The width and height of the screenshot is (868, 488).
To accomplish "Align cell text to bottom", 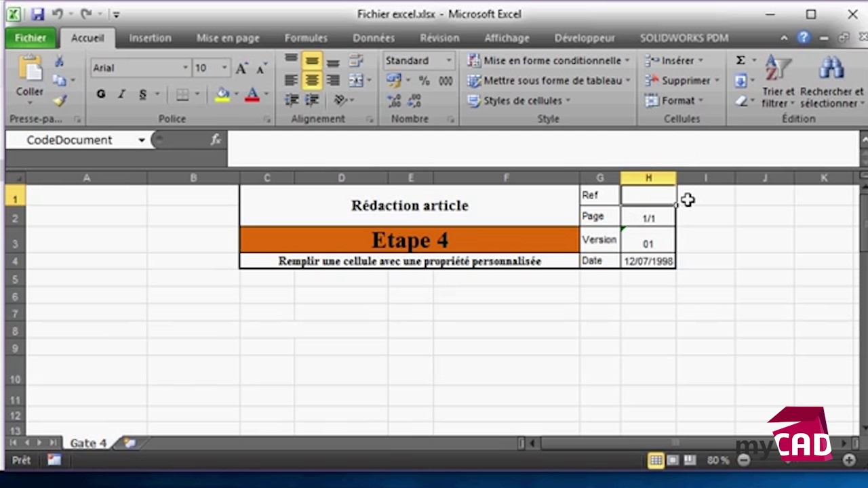I will click(x=332, y=61).
